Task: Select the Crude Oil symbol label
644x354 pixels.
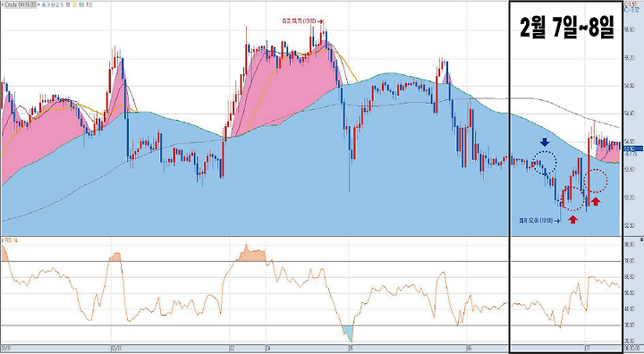Action: [x=20, y=5]
